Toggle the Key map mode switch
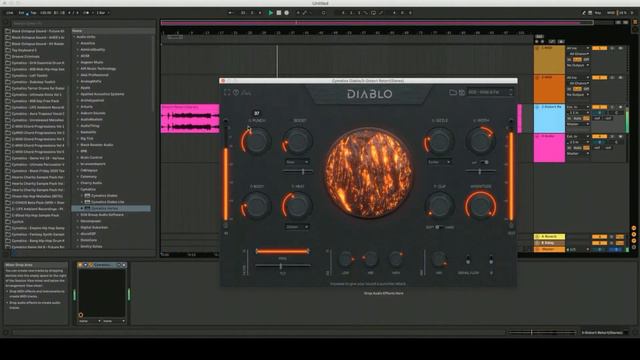 click(598, 13)
